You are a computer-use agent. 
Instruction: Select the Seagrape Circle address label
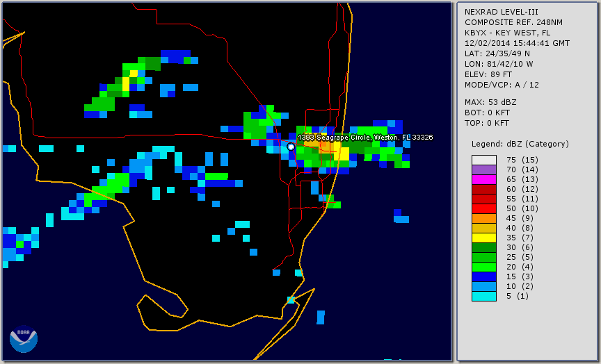365,138
